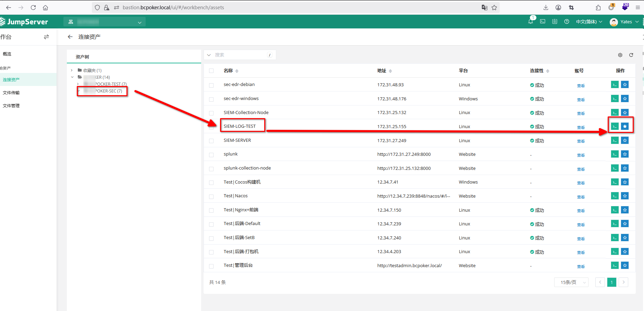Expand the 收藏夹 (1) tree folder
The image size is (644, 311).
click(72, 71)
